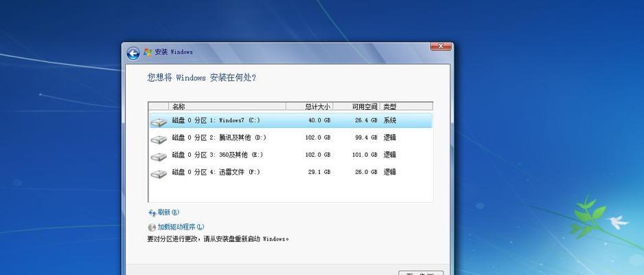Click the partially visible Next button
Screen dimensions: 644x275
click(421, 272)
